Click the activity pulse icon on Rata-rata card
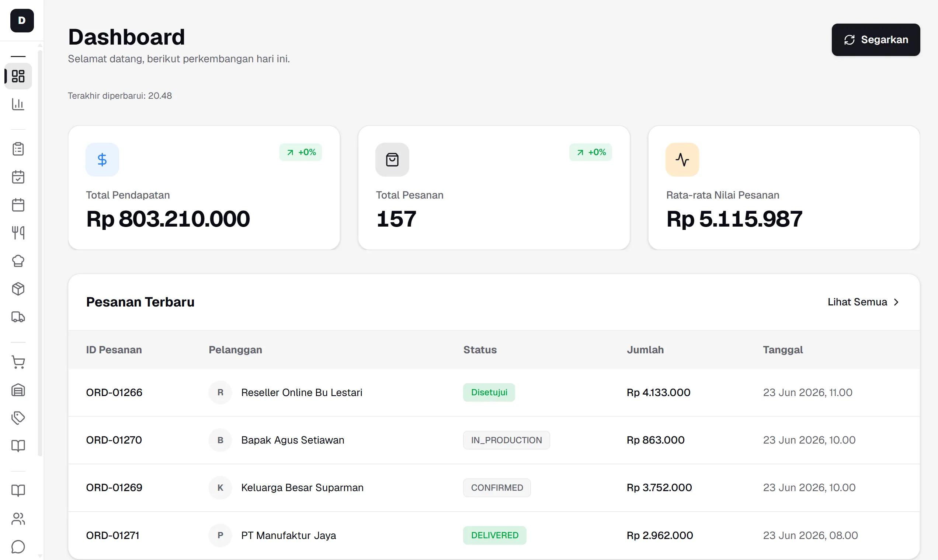Screen dimensions: 938x560 pos(682,160)
